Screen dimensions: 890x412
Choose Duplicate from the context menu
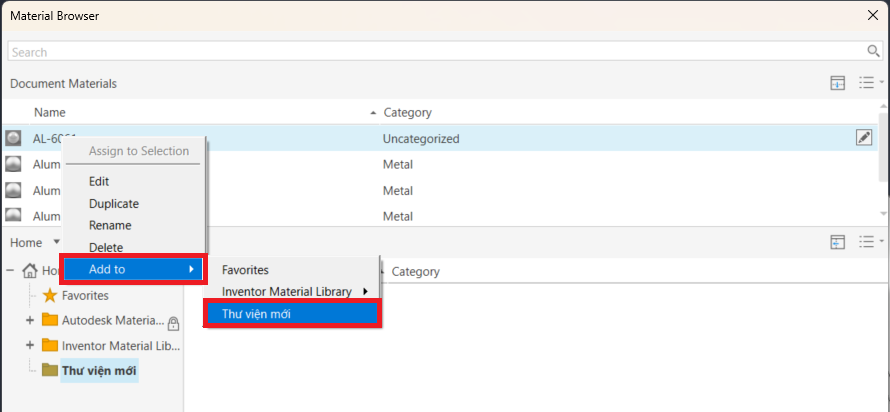114,204
